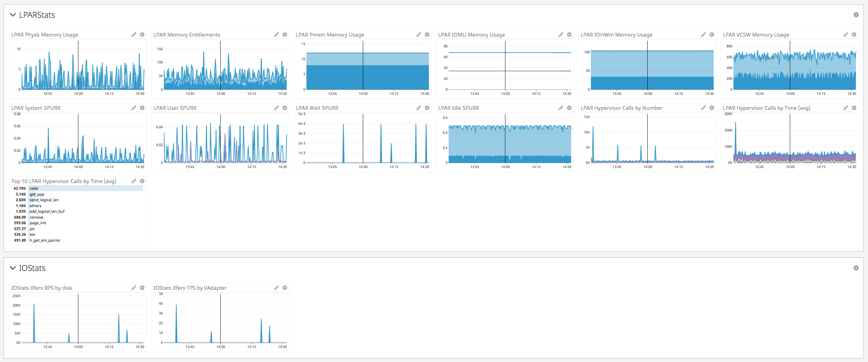Edit the LPAR Pmem Memory Usage chart
Viewport: 868px width, 362px height.
click(418, 35)
